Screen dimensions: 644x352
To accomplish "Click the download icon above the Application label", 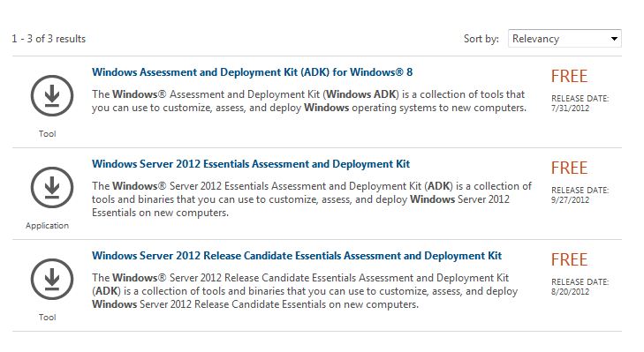I will coord(52,188).
